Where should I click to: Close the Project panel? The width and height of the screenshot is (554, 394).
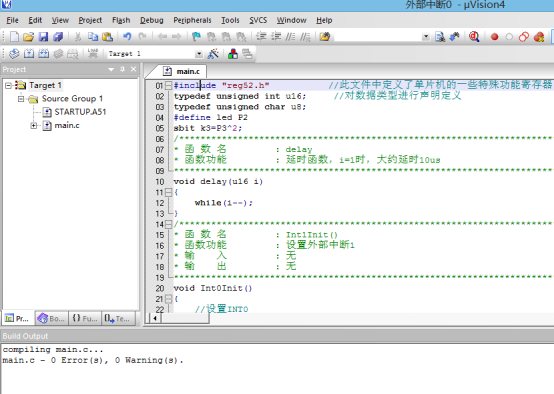(x=134, y=69)
